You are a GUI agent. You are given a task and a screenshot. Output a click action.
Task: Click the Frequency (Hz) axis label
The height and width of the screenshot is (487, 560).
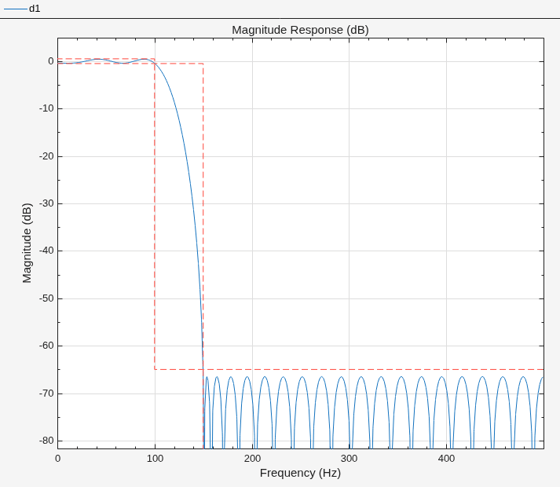point(300,473)
